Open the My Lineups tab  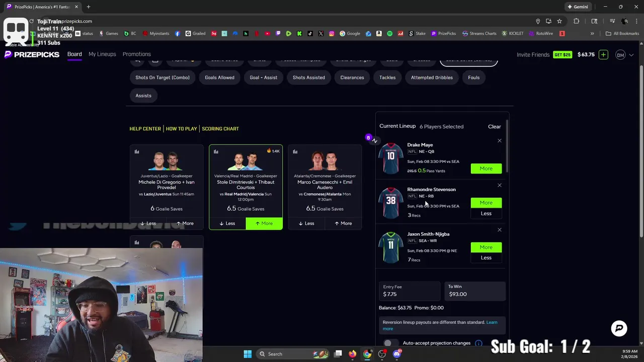click(102, 54)
